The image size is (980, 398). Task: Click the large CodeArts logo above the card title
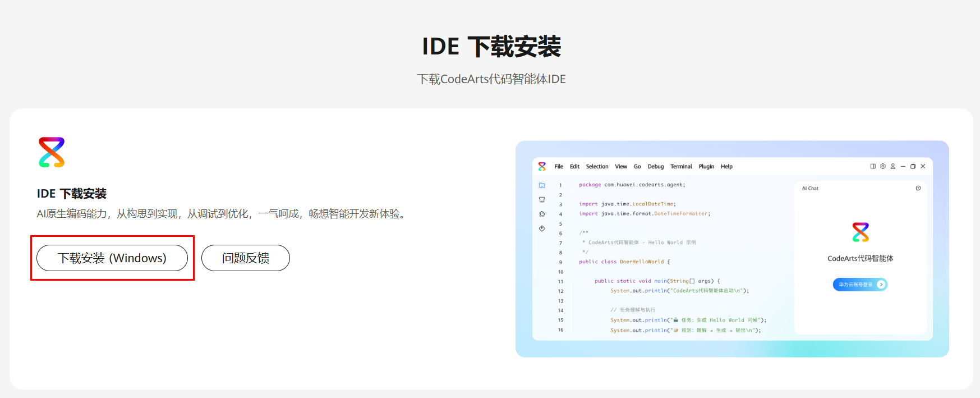(x=52, y=152)
